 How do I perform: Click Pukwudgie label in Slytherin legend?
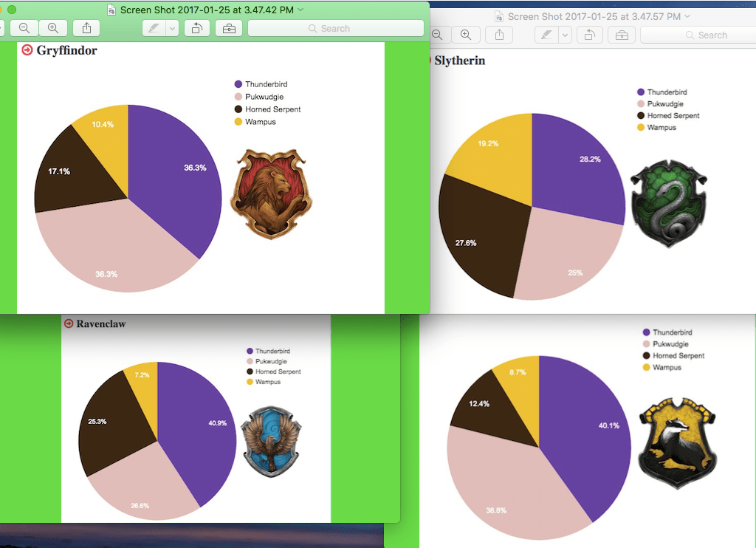(665, 103)
